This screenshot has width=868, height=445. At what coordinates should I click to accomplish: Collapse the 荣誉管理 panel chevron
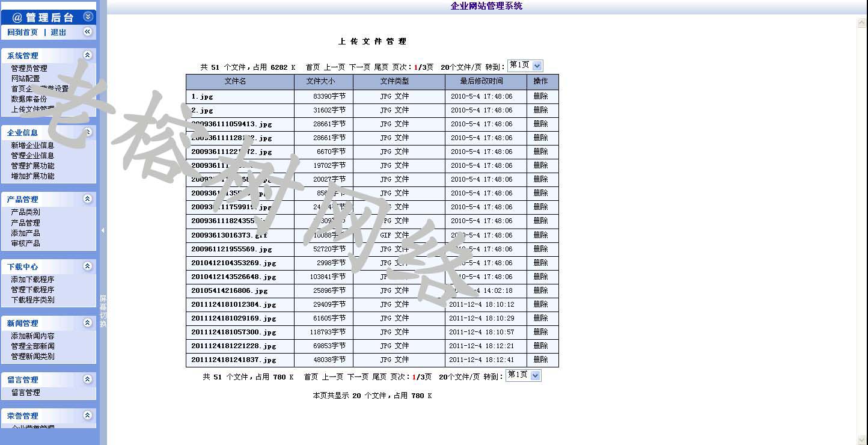(88, 415)
